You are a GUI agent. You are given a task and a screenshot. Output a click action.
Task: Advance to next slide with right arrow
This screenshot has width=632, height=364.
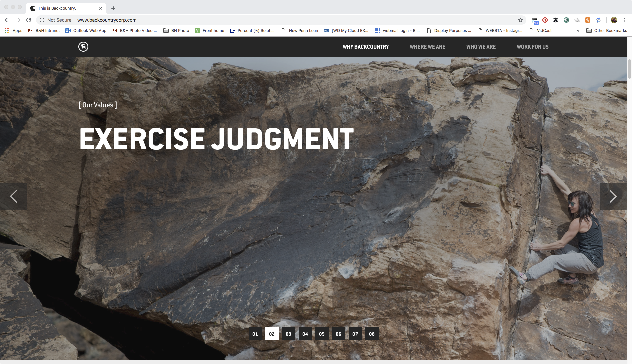pyautogui.click(x=613, y=196)
